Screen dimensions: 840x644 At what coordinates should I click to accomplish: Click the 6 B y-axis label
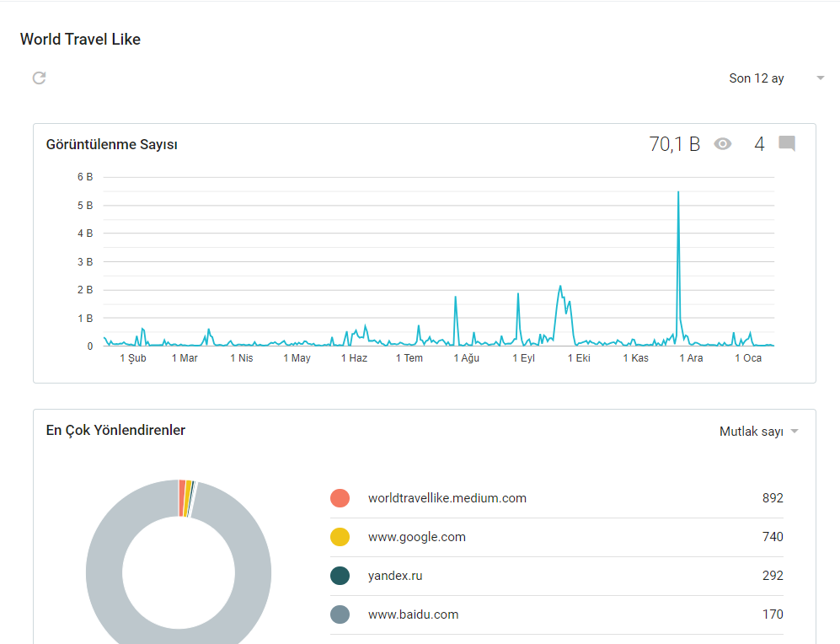(x=85, y=177)
